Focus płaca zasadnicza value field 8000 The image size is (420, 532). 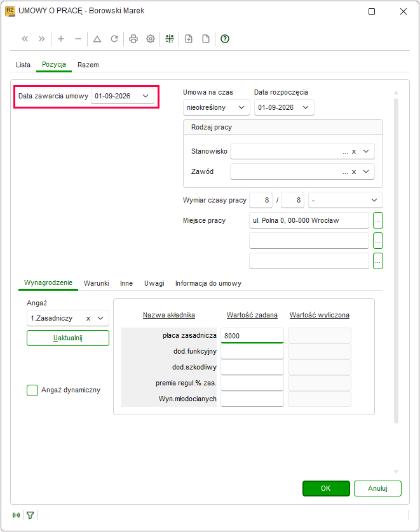point(252,336)
